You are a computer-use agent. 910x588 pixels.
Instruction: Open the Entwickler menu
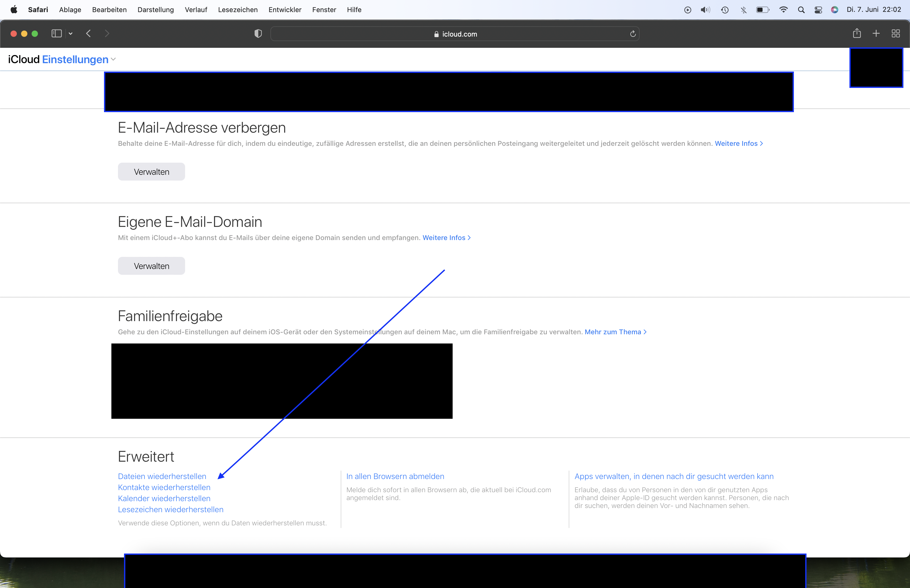point(284,10)
